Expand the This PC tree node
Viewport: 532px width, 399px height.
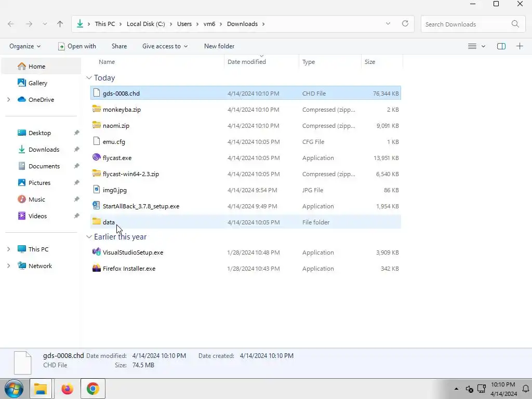[9, 249]
